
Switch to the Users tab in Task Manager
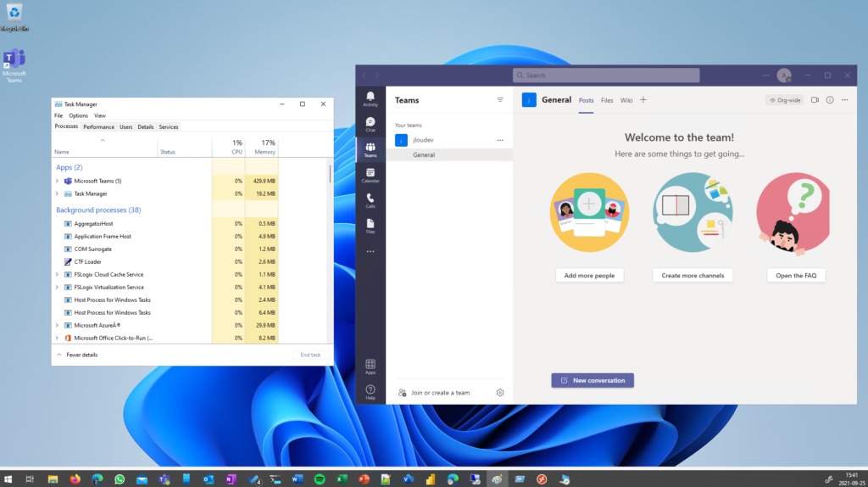pos(125,127)
